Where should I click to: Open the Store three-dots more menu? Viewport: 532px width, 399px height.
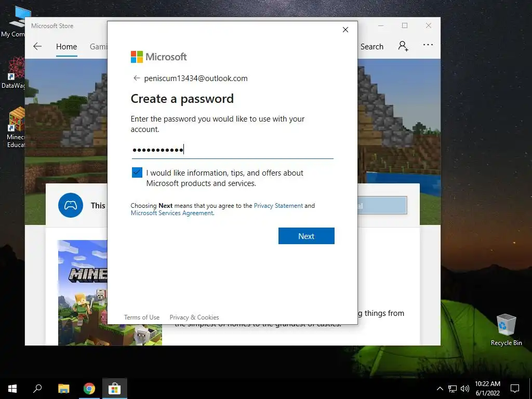pos(428,45)
